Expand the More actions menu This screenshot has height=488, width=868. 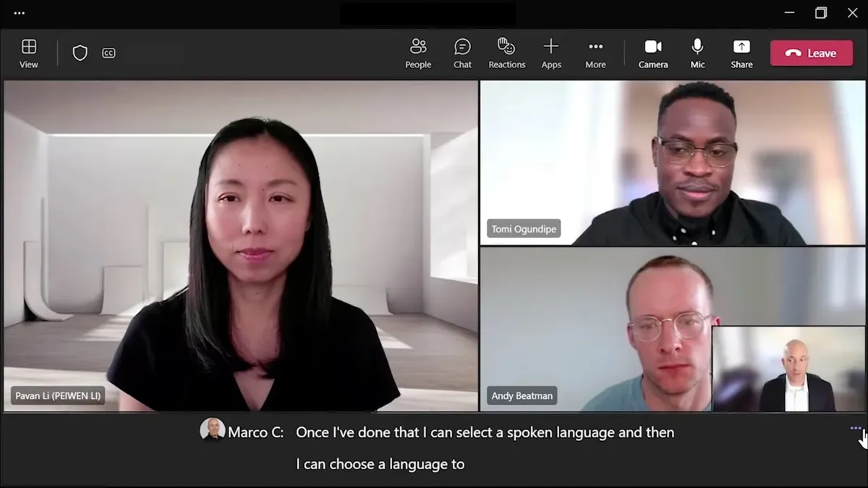point(595,54)
